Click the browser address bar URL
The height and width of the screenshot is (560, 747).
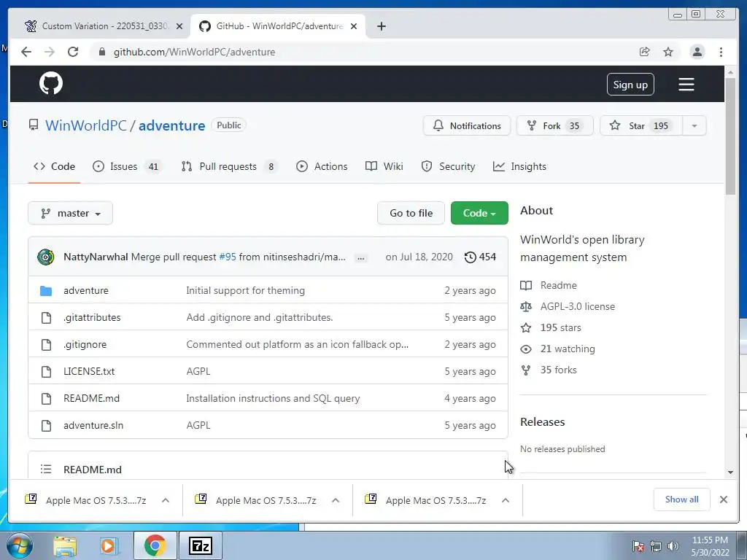(x=194, y=52)
